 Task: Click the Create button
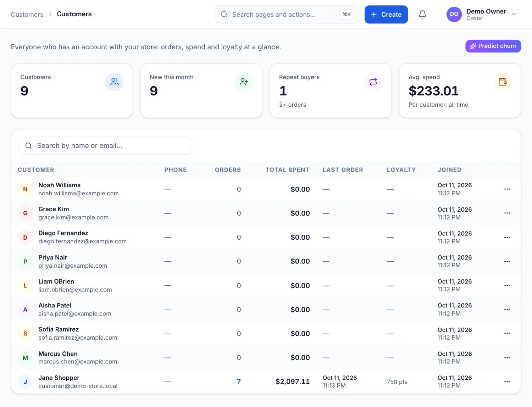(386, 15)
